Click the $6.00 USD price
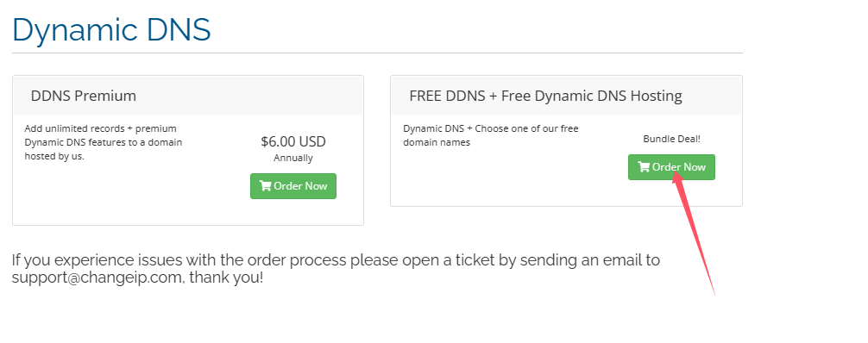The width and height of the screenshot is (868, 343). tap(293, 142)
